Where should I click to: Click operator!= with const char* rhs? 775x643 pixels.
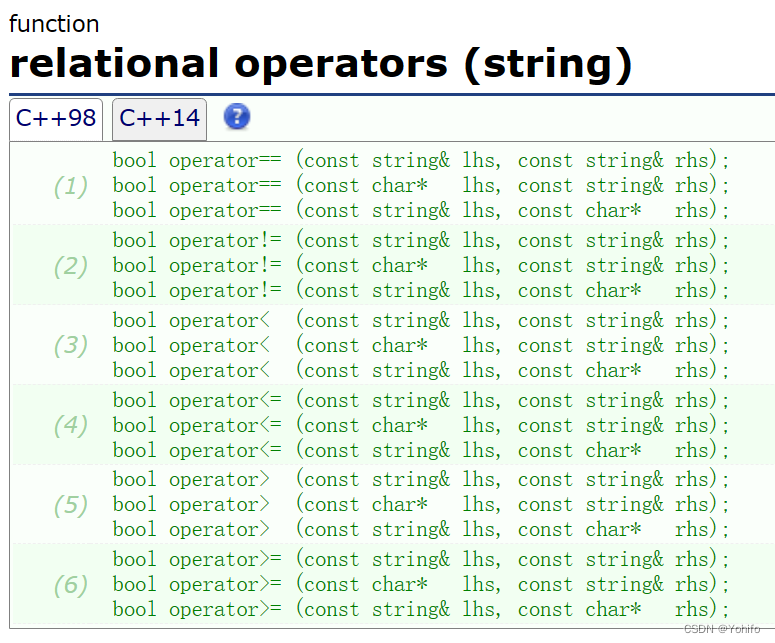tap(421, 291)
